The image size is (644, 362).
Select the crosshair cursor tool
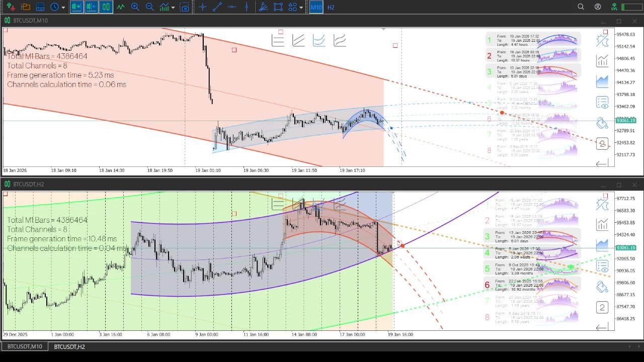(203, 7)
